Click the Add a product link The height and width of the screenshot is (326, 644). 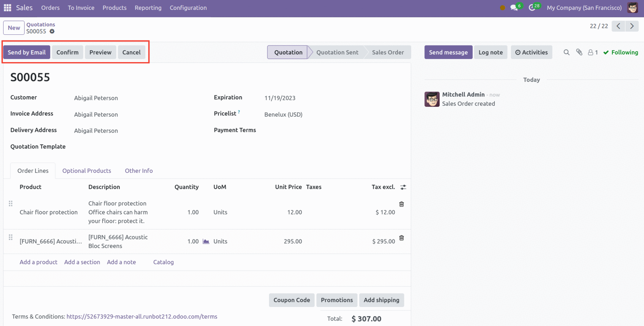coord(38,262)
